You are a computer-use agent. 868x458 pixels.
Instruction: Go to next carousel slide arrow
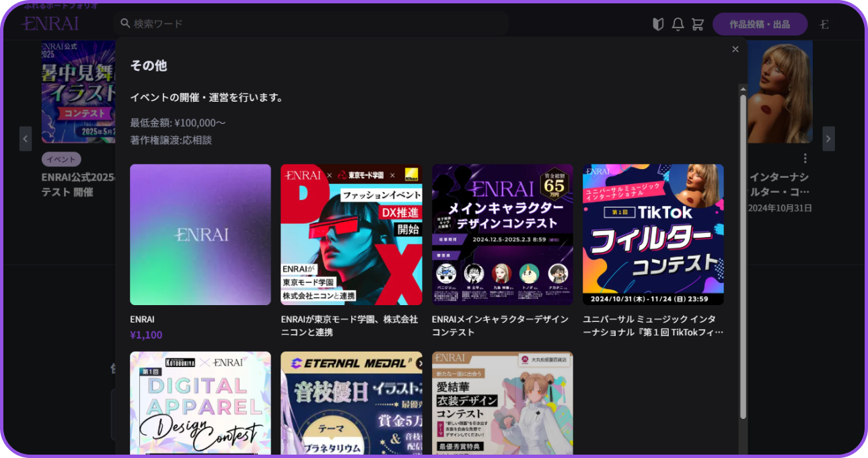point(828,139)
